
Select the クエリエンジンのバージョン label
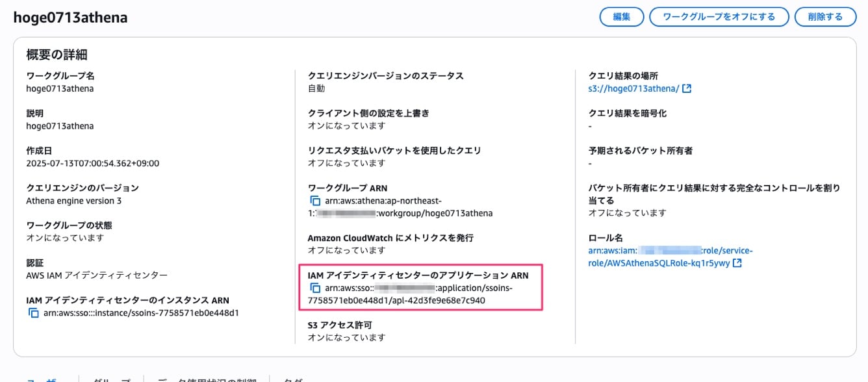point(83,188)
